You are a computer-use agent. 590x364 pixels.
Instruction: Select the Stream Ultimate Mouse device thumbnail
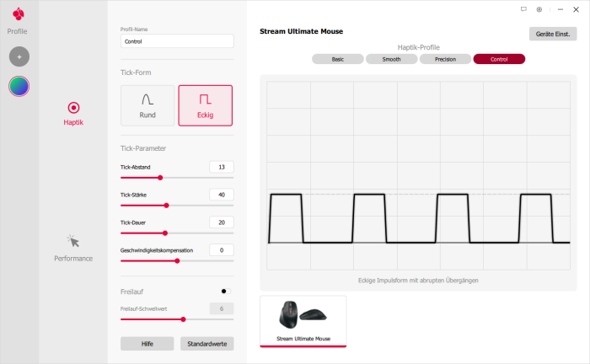(303, 320)
